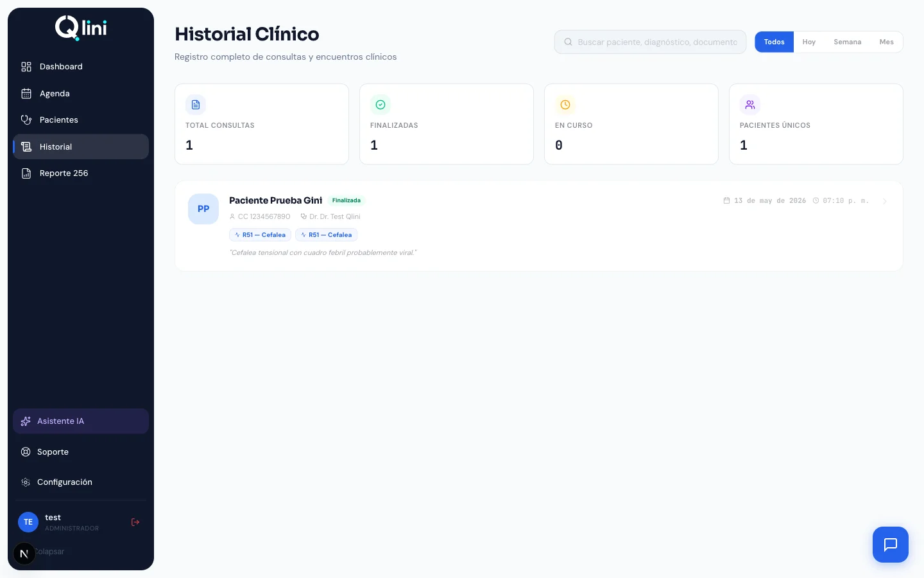Click the Agenda calendar icon
924x578 pixels.
tap(26, 94)
